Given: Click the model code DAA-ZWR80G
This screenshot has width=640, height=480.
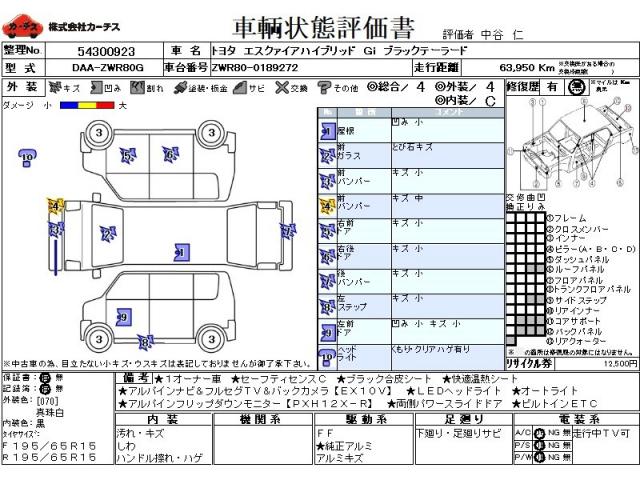Looking at the screenshot, I should click(x=108, y=68).
